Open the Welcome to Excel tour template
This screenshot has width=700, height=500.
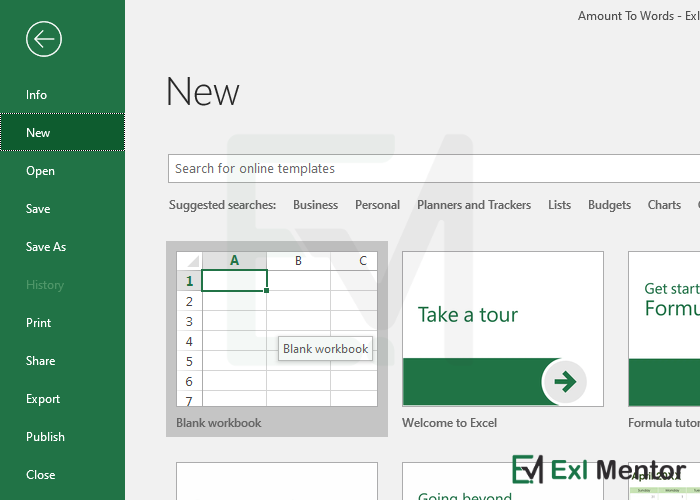pyautogui.click(x=503, y=329)
